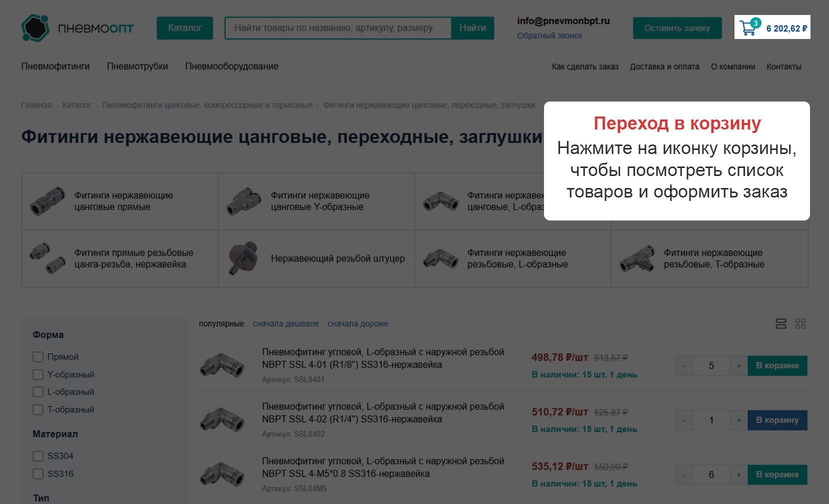Image resolution: width=829 pixels, height=504 pixels.
Task: Open the shopping cart icon
Action: point(748,28)
